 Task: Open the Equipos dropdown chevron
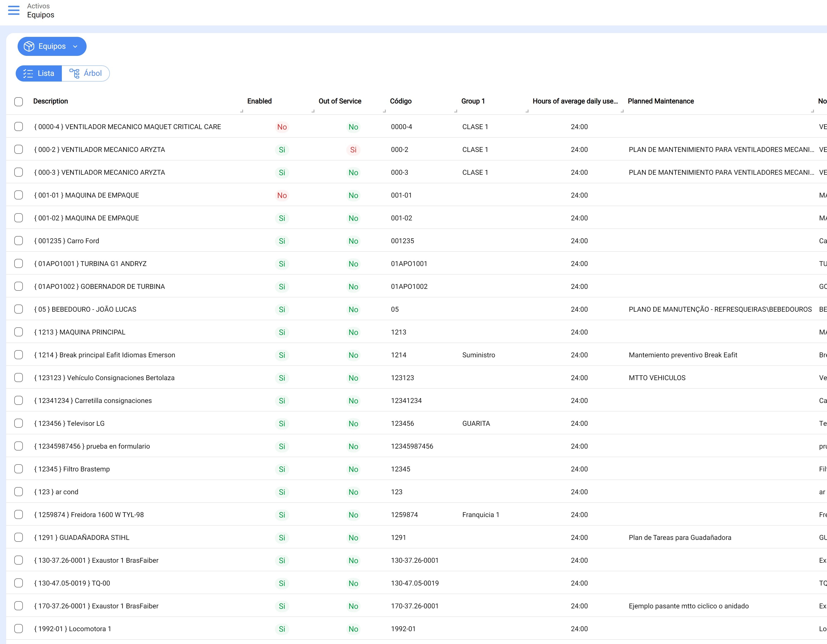pos(75,47)
